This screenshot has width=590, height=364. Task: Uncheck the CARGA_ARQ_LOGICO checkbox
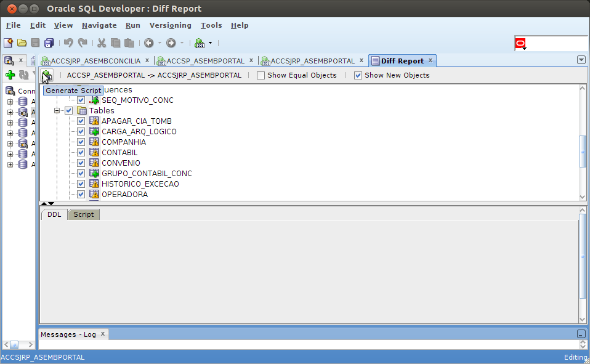(x=81, y=131)
